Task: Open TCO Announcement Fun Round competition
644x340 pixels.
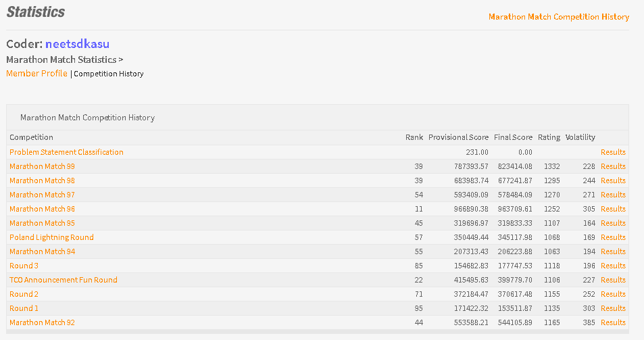Action: point(64,280)
